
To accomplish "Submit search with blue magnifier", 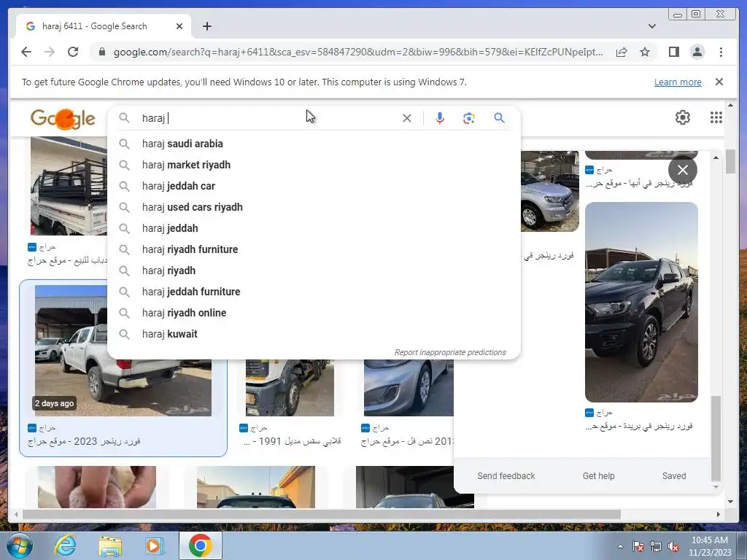I will 499,117.
